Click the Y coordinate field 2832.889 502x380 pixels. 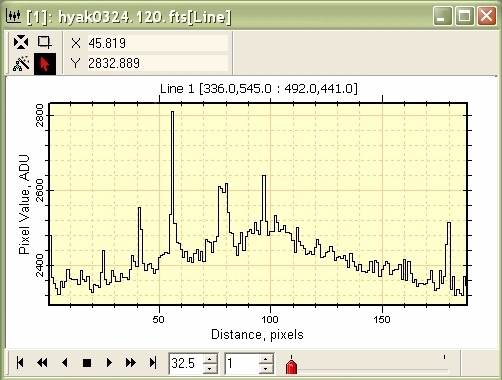click(158, 63)
